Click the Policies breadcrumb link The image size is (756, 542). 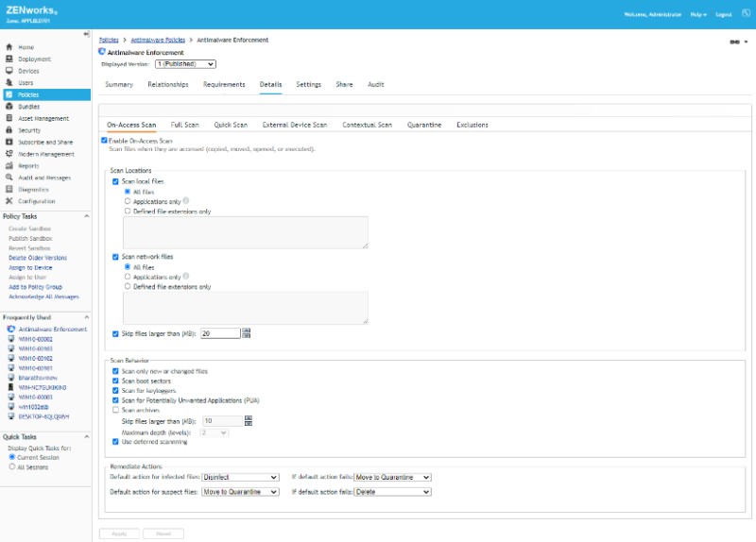pyautogui.click(x=109, y=40)
